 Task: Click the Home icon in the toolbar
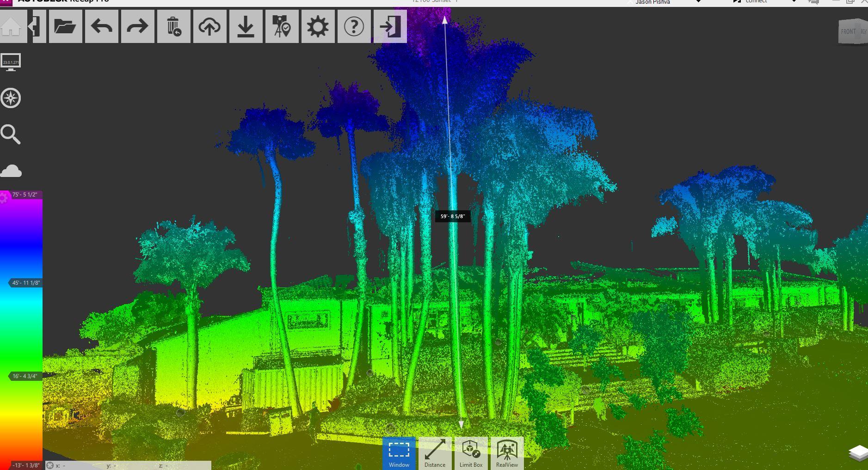coord(11,27)
